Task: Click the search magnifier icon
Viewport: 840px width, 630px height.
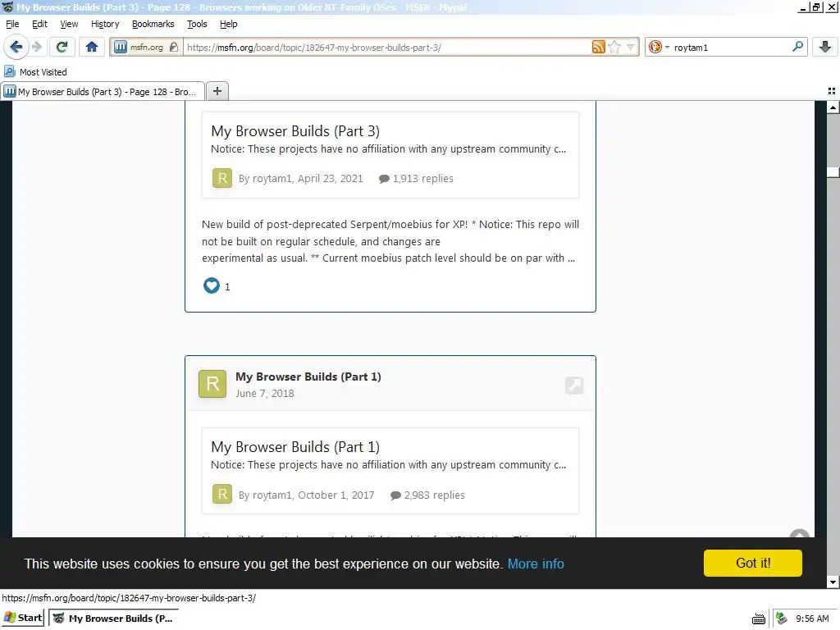Action: pyautogui.click(x=797, y=47)
